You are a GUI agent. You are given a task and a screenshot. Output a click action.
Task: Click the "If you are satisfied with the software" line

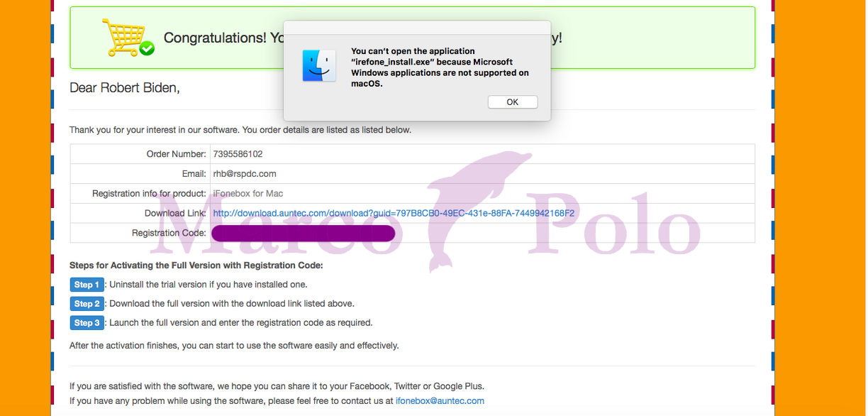277,386
